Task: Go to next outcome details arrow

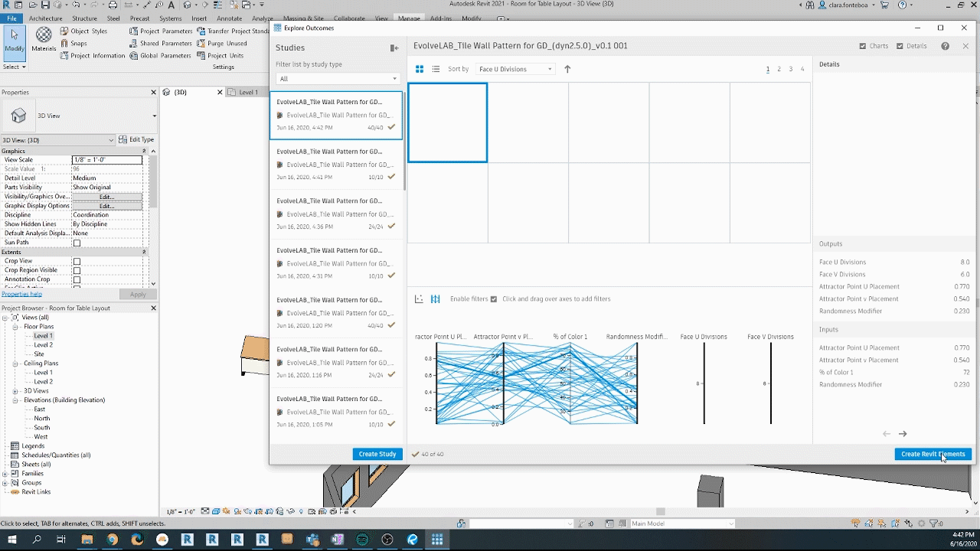Action: tap(903, 434)
